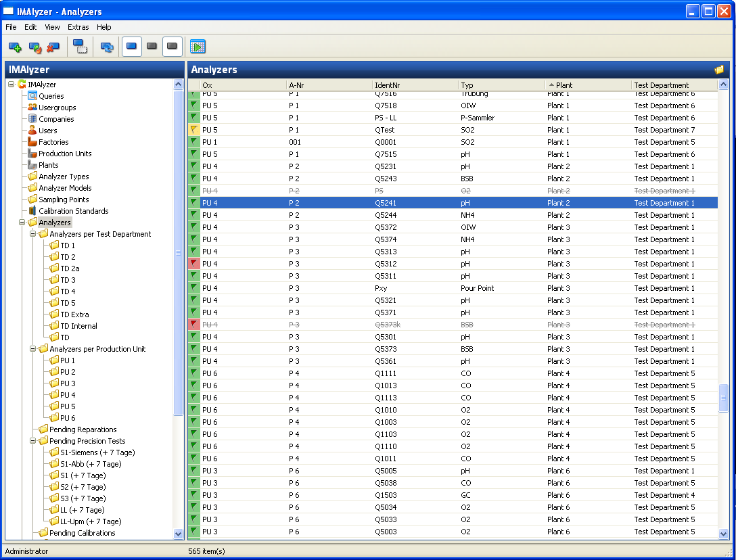Click the add new analyzer toolbar icon

15,47
